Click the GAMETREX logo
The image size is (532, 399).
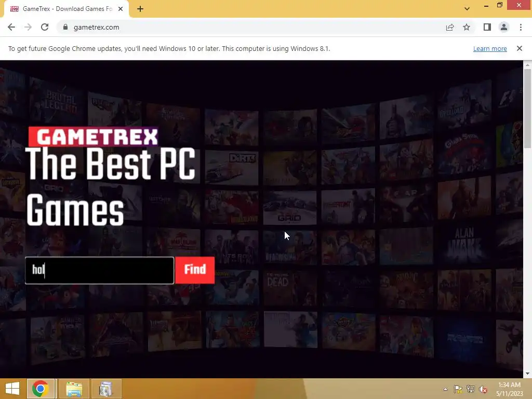pyautogui.click(x=94, y=137)
